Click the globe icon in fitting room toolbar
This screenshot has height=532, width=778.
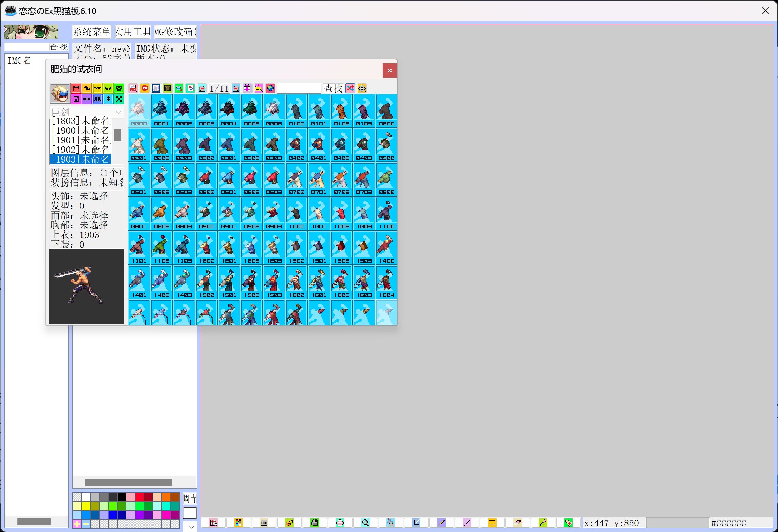(270, 88)
